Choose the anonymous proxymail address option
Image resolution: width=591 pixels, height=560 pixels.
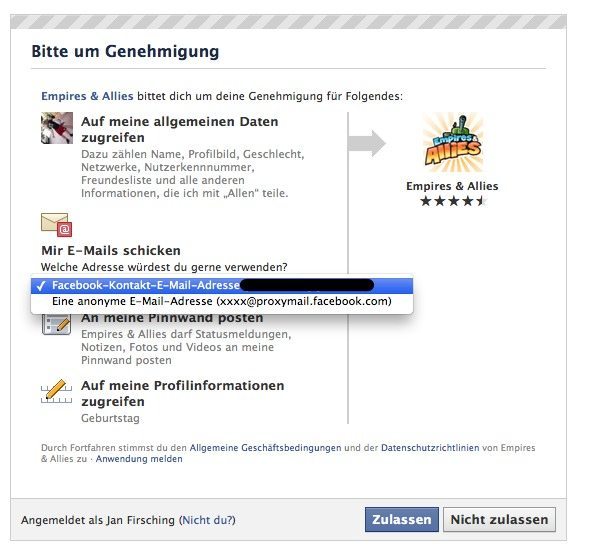click(x=222, y=301)
